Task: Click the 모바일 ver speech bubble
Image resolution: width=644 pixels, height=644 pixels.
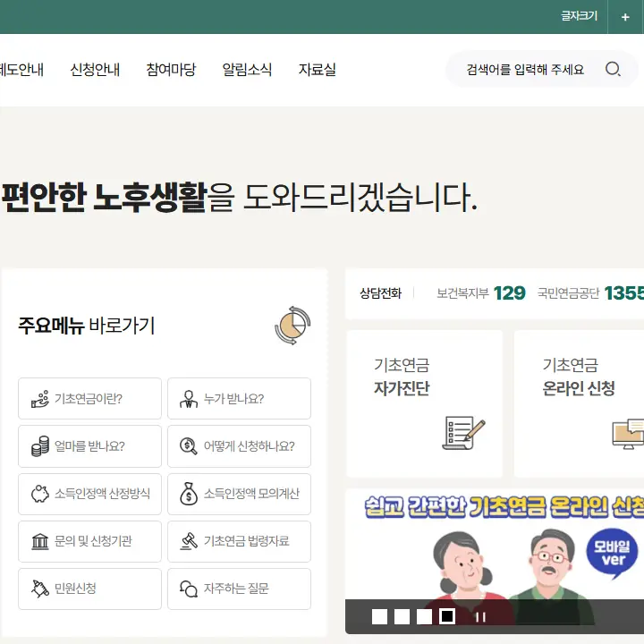Action: [x=613, y=553]
